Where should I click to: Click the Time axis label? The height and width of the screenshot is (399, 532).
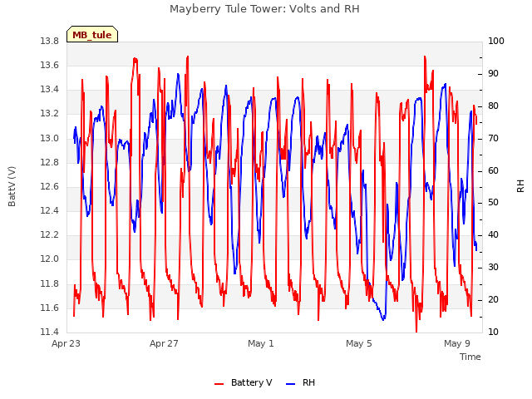coord(470,357)
